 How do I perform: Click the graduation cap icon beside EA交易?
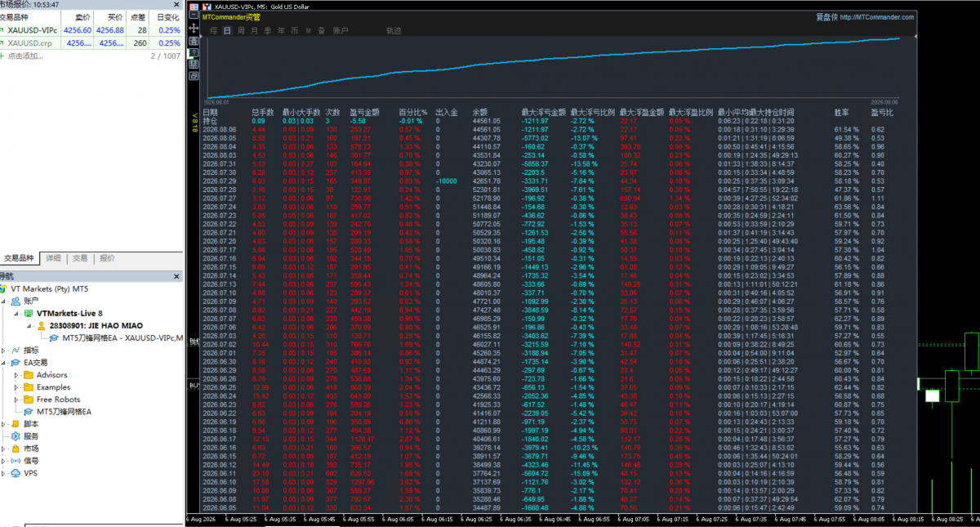[x=16, y=363]
